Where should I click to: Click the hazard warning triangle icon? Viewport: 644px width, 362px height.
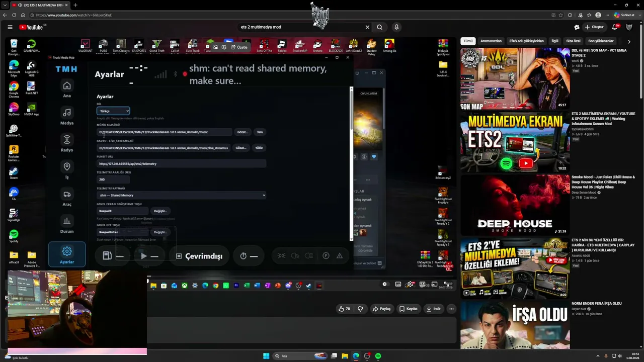pyautogui.click(x=340, y=256)
